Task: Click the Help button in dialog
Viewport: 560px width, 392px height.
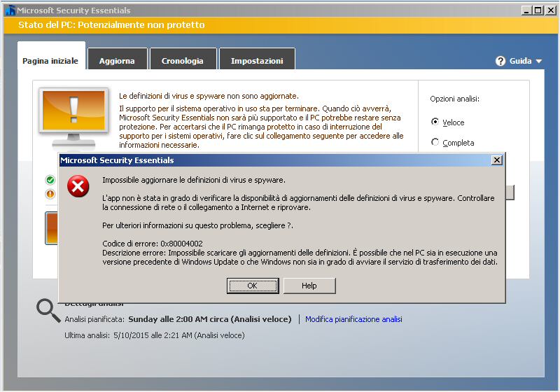Action: tap(309, 286)
